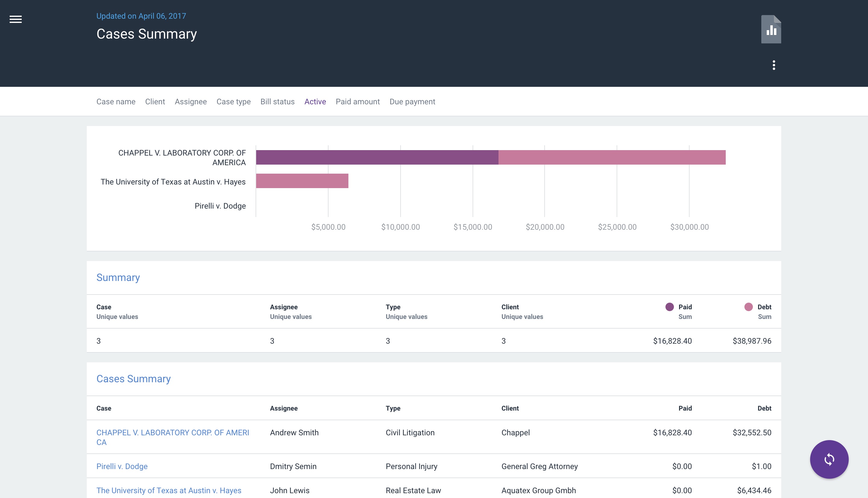Screen dimensions: 868x498
Task: Open the hamburger navigation menu
Action: click(x=15, y=19)
